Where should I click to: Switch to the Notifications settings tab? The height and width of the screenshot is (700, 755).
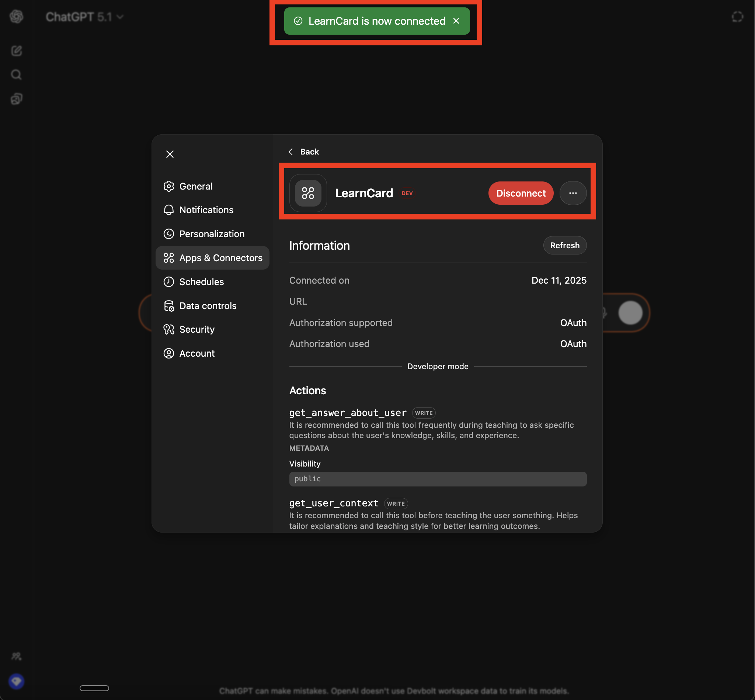coord(206,210)
